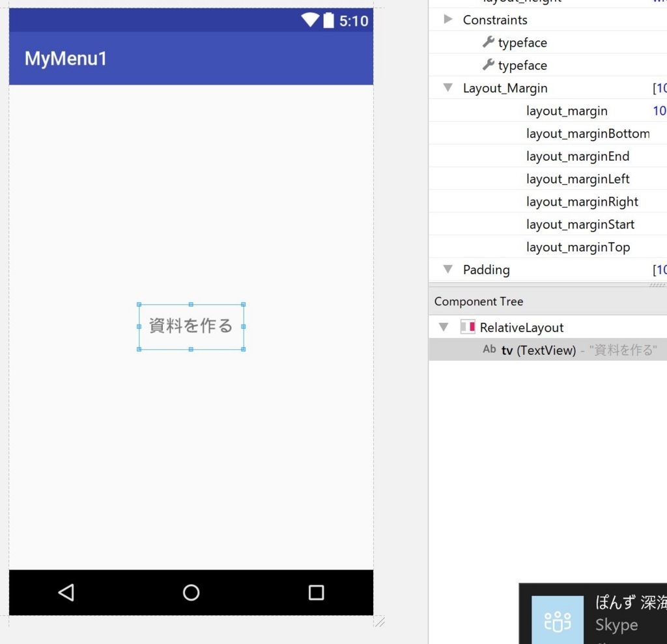Viewport: 667px width, 644px height.
Task: Click the layout_marginTop property row
Action: 548,247
